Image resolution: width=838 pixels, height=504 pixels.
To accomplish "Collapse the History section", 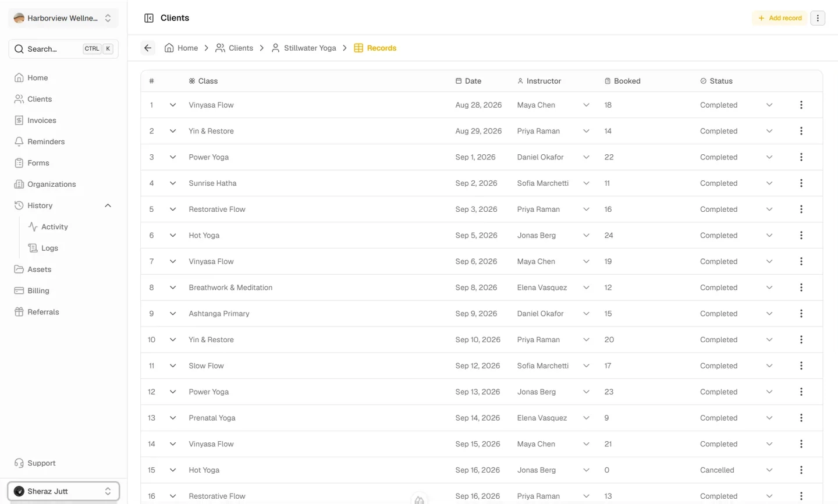I will [x=108, y=205].
